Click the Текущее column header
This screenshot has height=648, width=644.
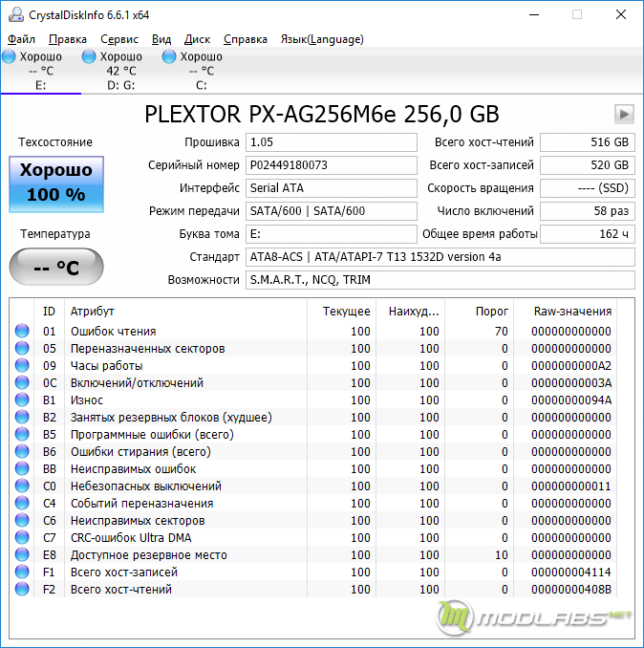[342, 312]
